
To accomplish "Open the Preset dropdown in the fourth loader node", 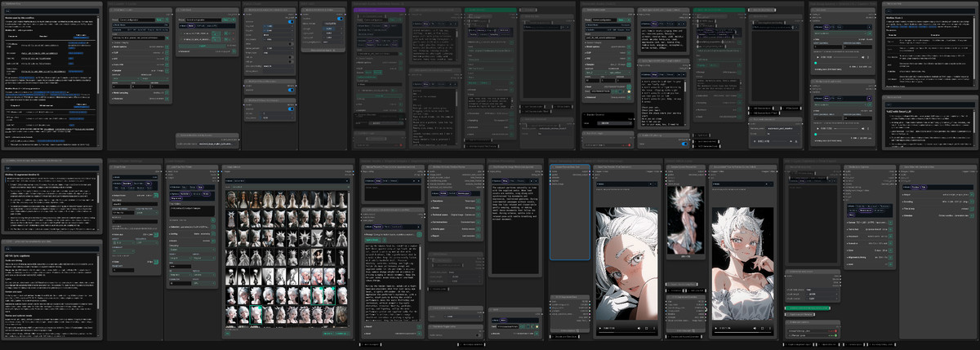I will (x=605, y=18).
